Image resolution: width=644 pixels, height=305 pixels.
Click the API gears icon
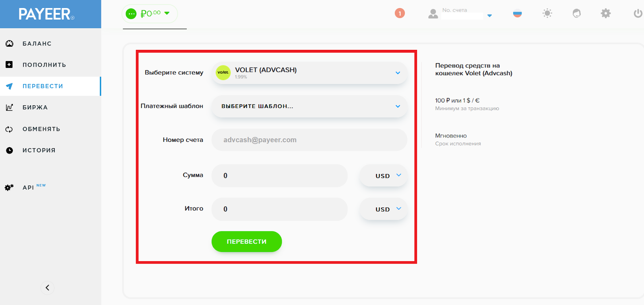[9, 187]
